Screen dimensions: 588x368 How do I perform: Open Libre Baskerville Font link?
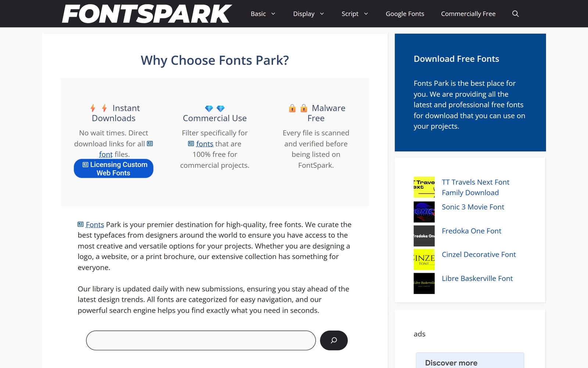tap(477, 278)
